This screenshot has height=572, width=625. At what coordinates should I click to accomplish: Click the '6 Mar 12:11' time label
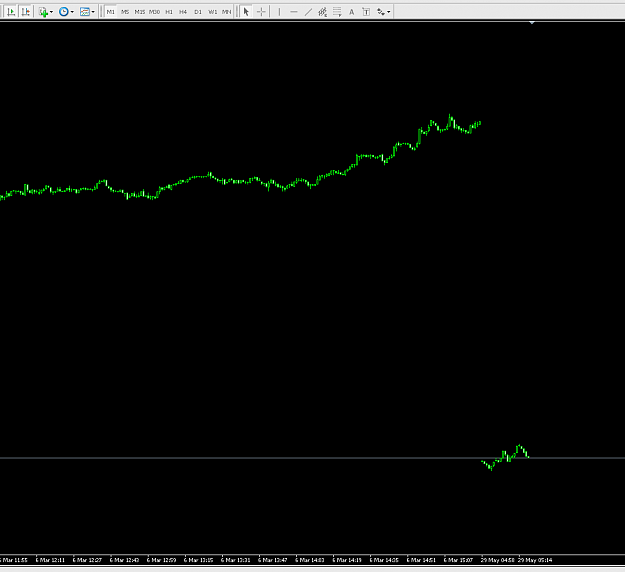50,560
